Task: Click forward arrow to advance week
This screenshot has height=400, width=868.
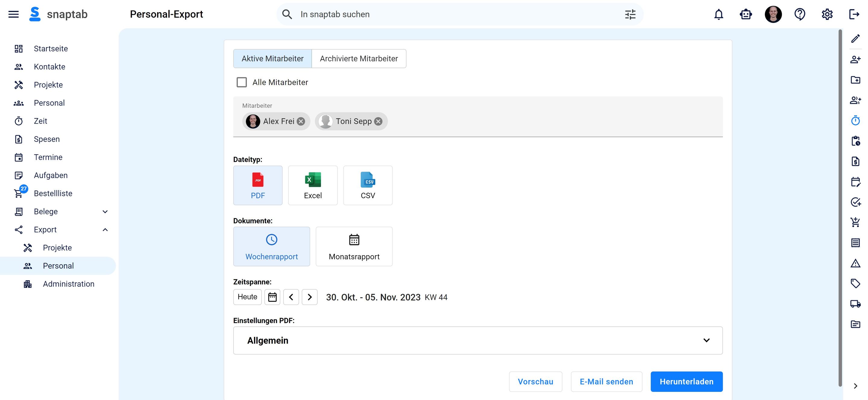Action: coord(310,297)
